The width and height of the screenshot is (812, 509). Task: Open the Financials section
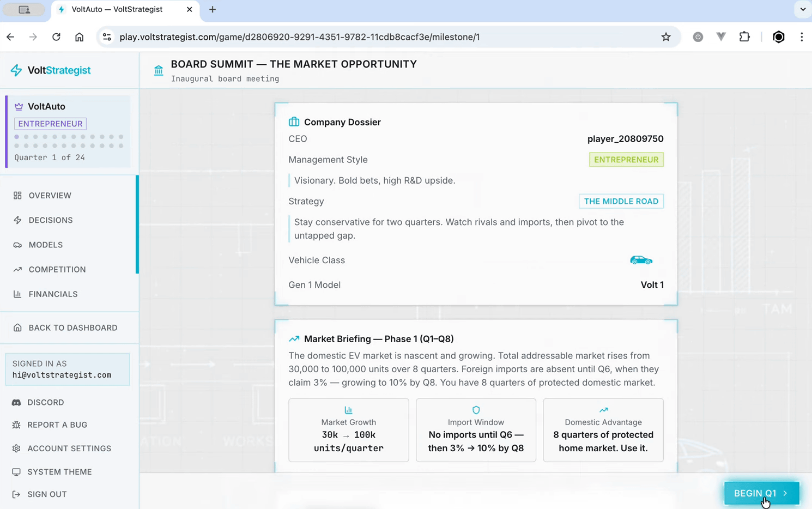53,294
